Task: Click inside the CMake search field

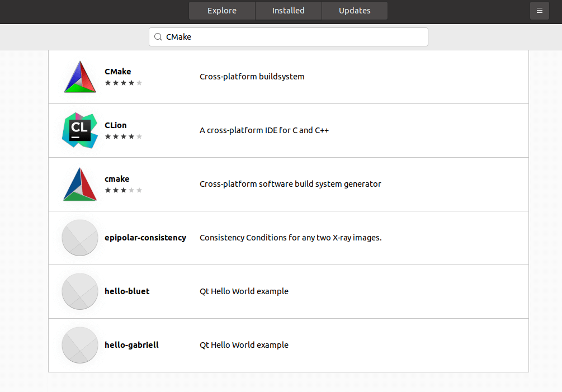Action: (x=288, y=37)
